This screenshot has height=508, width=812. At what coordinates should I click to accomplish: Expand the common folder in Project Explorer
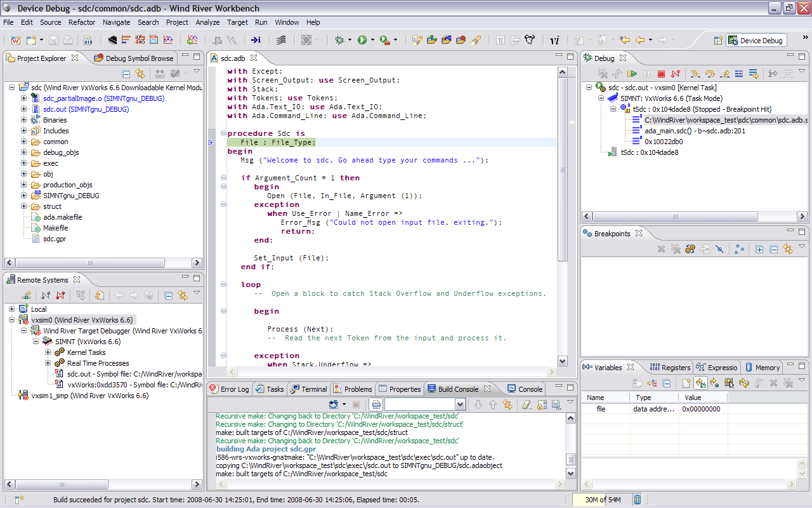click(24, 142)
